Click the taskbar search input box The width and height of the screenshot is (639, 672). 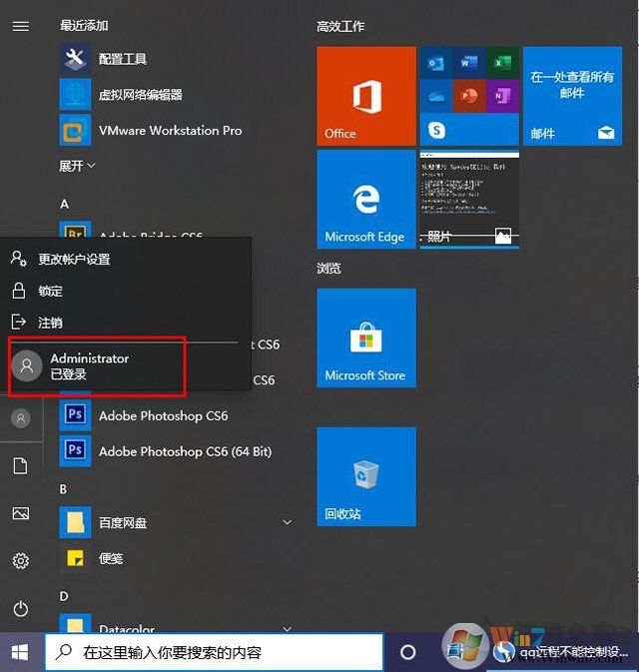click(x=215, y=652)
